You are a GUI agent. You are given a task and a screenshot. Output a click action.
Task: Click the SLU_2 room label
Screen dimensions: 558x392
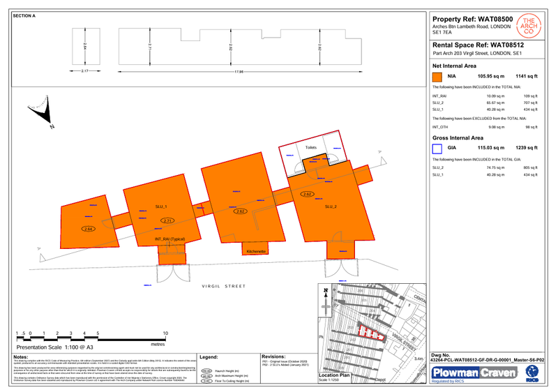(x=331, y=207)
